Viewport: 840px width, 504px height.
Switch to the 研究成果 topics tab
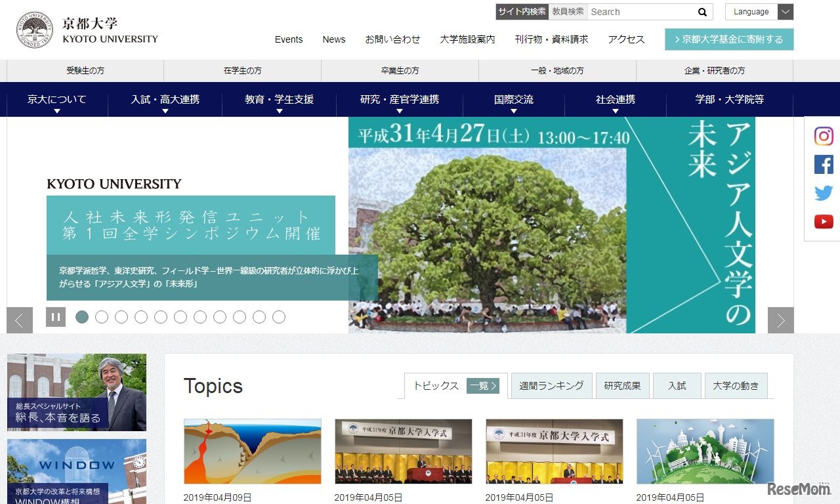[x=622, y=386]
